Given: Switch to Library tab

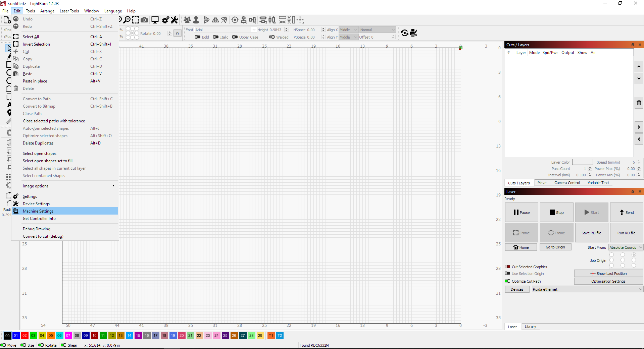Looking at the screenshot, I should point(530,327).
